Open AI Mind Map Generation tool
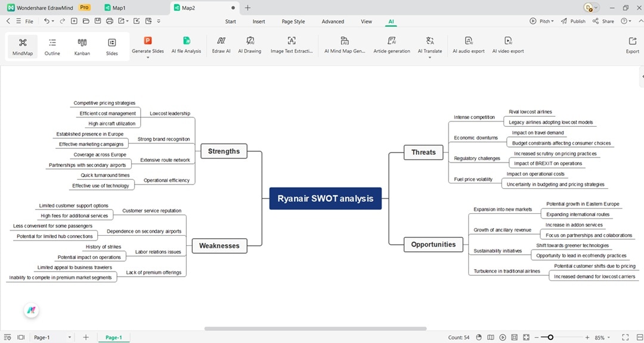Screen dimensions: 644x343 pos(345,45)
